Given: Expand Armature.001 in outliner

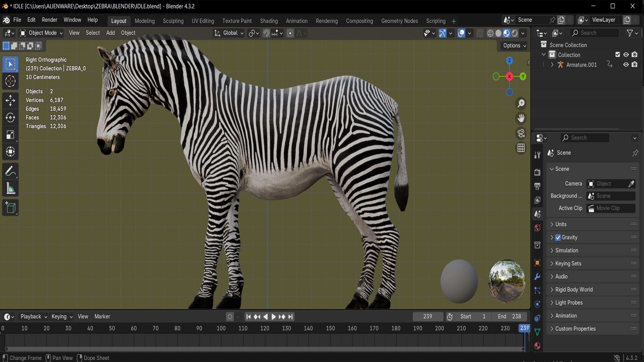Looking at the screenshot, I should click(x=552, y=65).
